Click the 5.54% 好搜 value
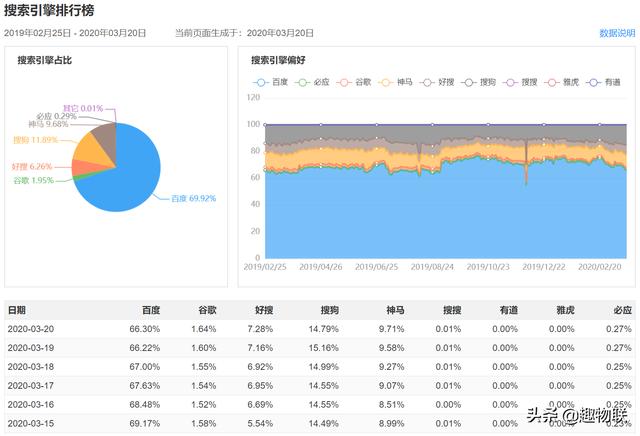Image resolution: width=640 pixels, height=436 pixels. click(260, 423)
